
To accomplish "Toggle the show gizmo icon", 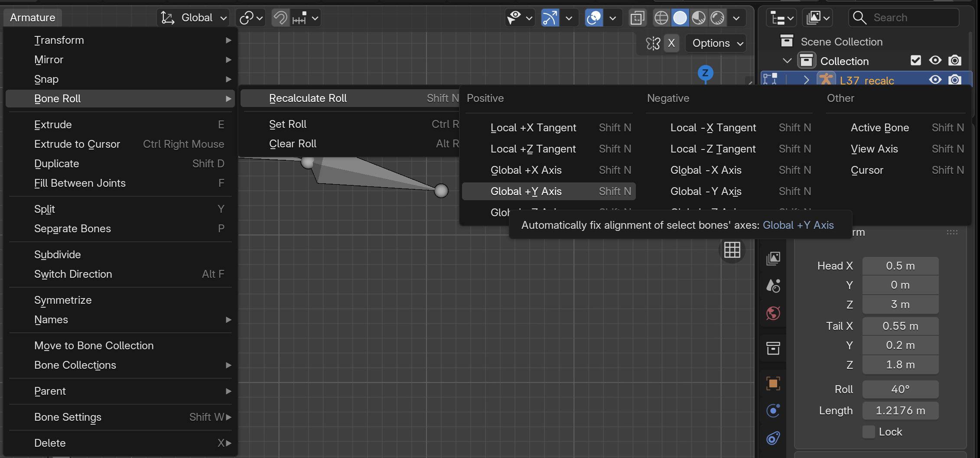I will click(550, 18).
